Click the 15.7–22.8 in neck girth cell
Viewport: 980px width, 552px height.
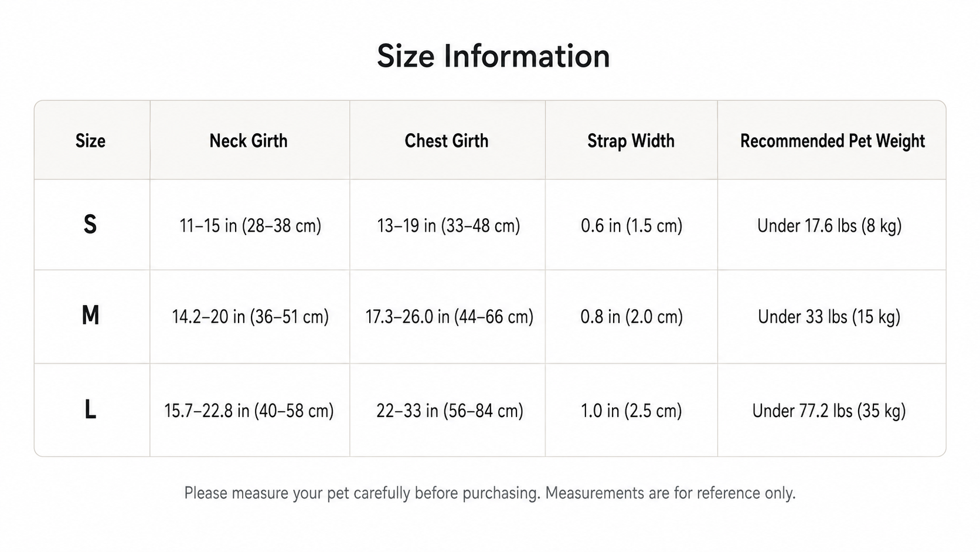249,411
